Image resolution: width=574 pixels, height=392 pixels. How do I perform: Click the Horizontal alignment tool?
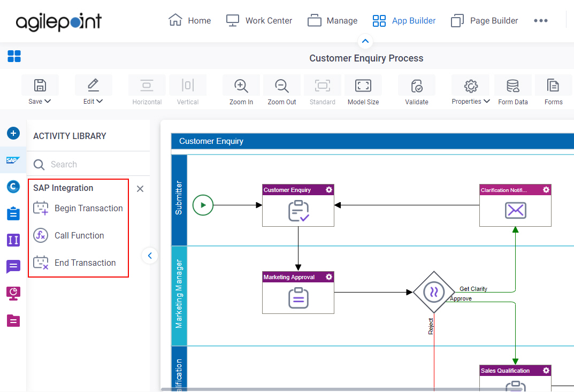147,90
